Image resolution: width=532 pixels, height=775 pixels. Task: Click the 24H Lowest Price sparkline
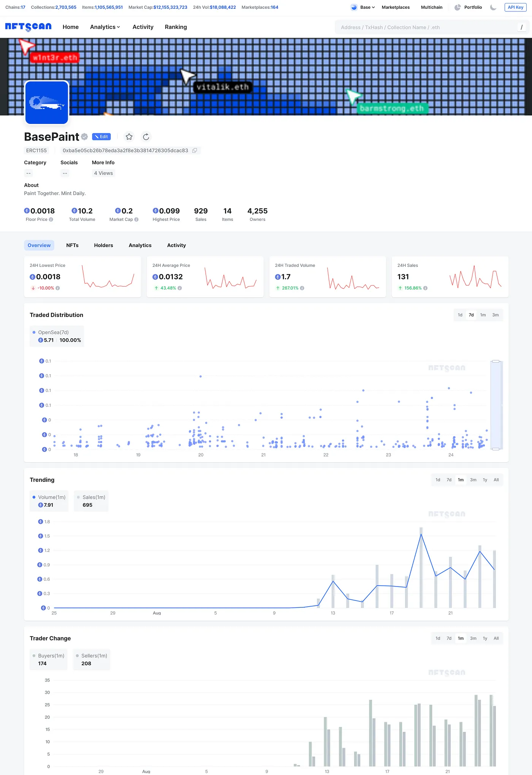pyautogui.click(x=108, y=276)
